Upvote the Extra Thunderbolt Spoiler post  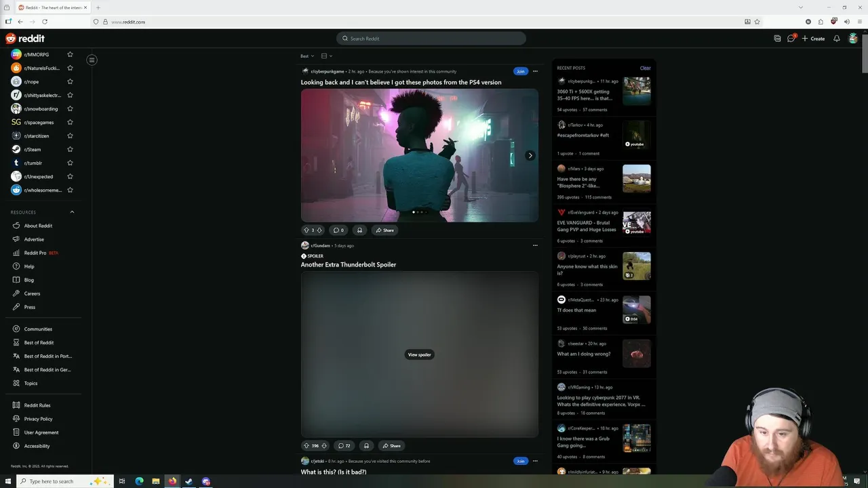[x=306, y=446]
